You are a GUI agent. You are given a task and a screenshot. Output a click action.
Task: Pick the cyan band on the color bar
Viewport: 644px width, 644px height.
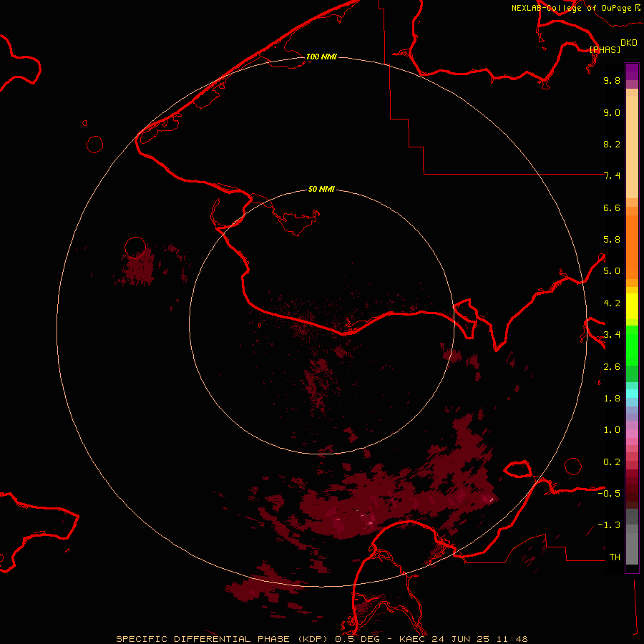(632, 394)
